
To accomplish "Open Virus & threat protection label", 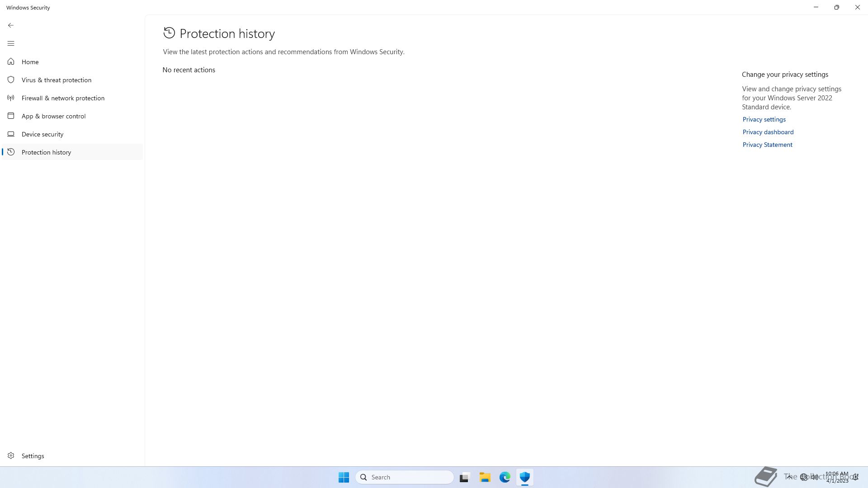I will [57, 80].
